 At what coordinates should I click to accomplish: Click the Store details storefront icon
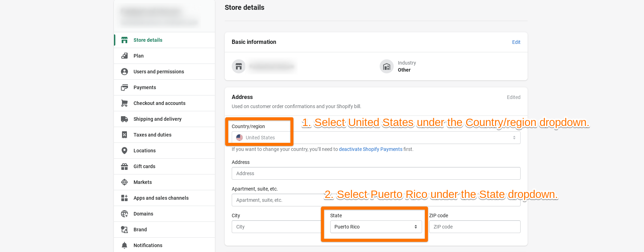[x=124, y=40]
